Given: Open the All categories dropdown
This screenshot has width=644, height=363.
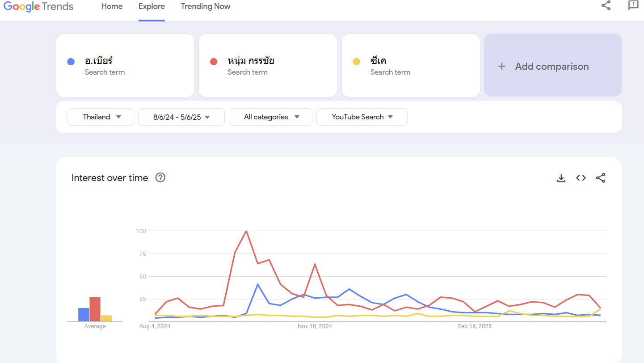Looking at the screenshot, I should point(270,117).
